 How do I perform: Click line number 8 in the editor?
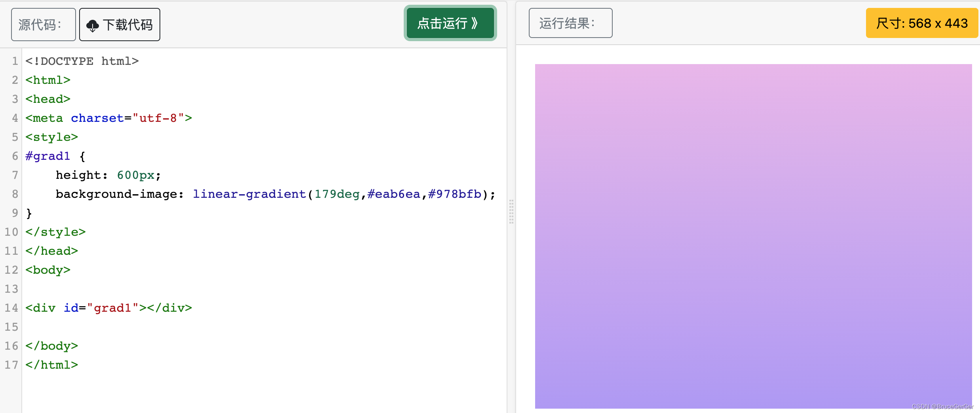click(15, 194)
